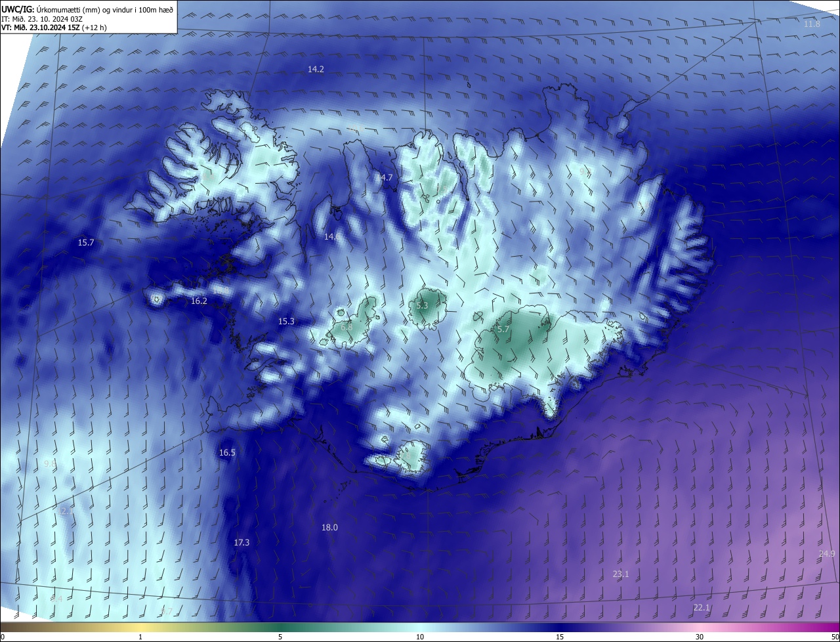Click the 10 tick on the color scale
840x642 pixels.
click(420, 637)
